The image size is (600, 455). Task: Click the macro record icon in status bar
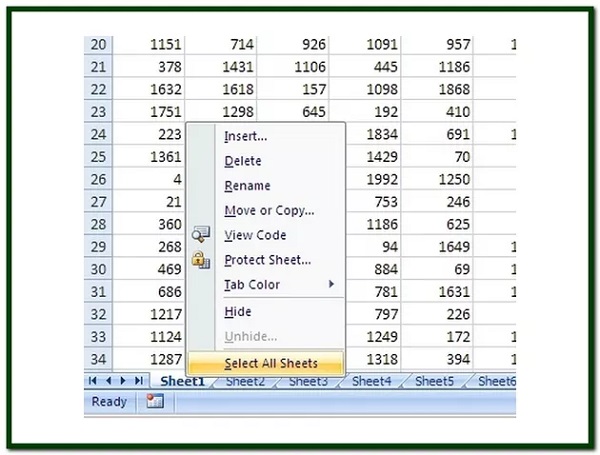(x=155, y=401)
